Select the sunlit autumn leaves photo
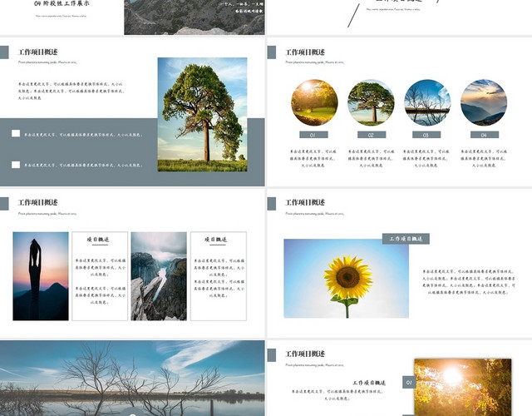 462,387
